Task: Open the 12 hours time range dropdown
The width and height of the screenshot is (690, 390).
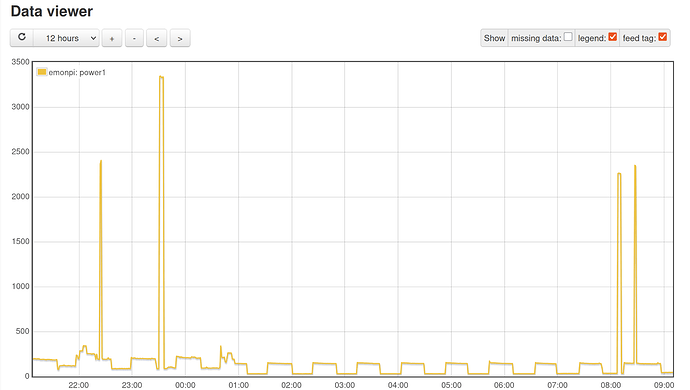Action: [67, 38]
